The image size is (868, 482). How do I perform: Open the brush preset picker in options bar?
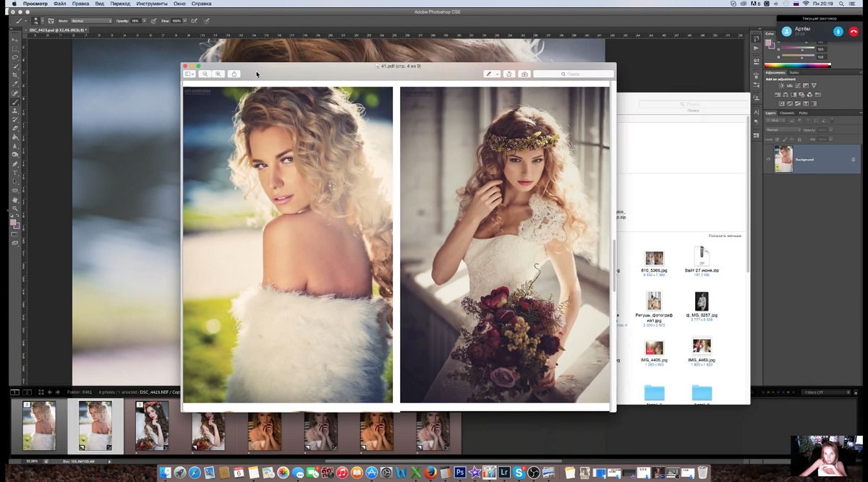point(43,21)
